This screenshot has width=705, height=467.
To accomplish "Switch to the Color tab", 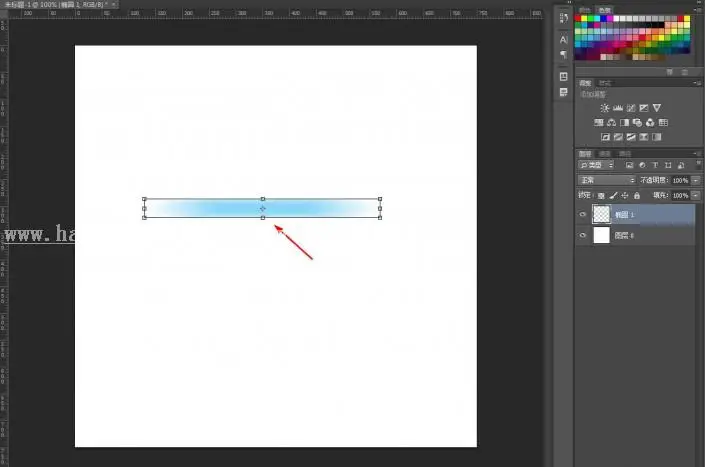I will pos(585,10).
